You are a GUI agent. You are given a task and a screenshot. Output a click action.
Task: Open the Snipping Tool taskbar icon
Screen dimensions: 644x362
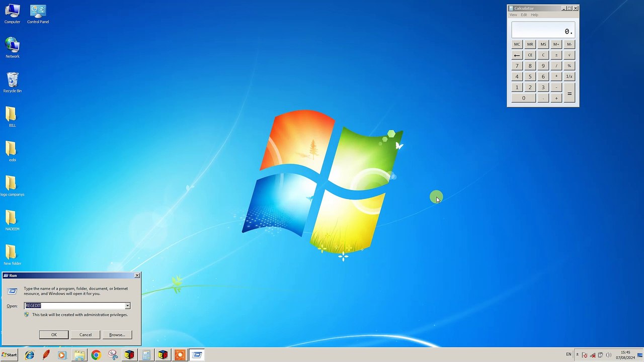113,355
